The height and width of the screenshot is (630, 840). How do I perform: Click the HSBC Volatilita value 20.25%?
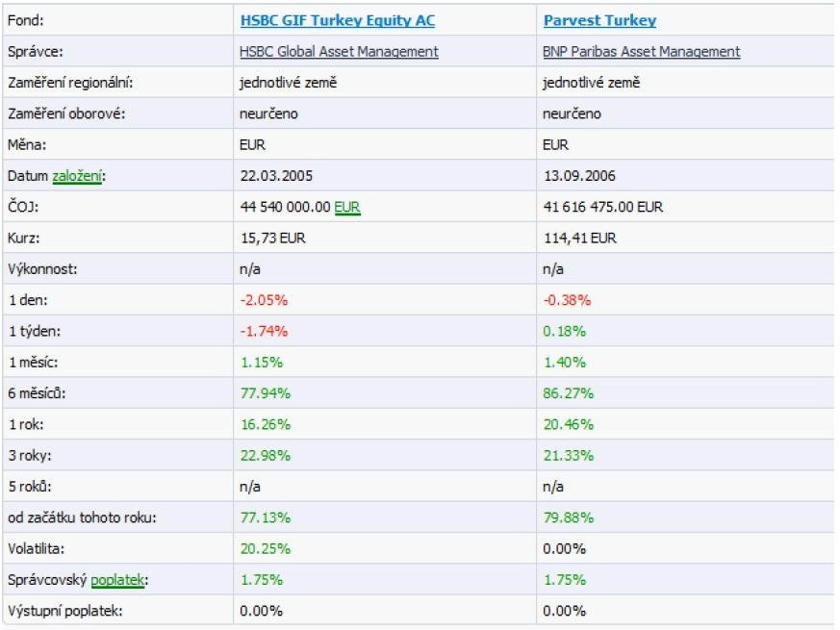point(266,548)
